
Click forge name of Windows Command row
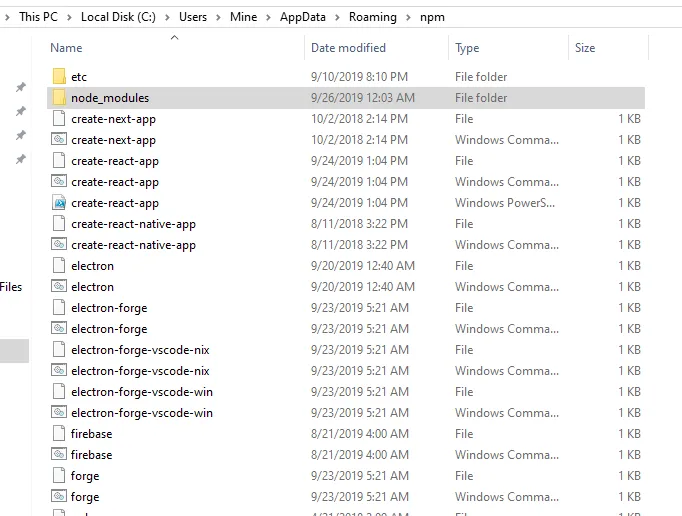click(x=85, y=497)
